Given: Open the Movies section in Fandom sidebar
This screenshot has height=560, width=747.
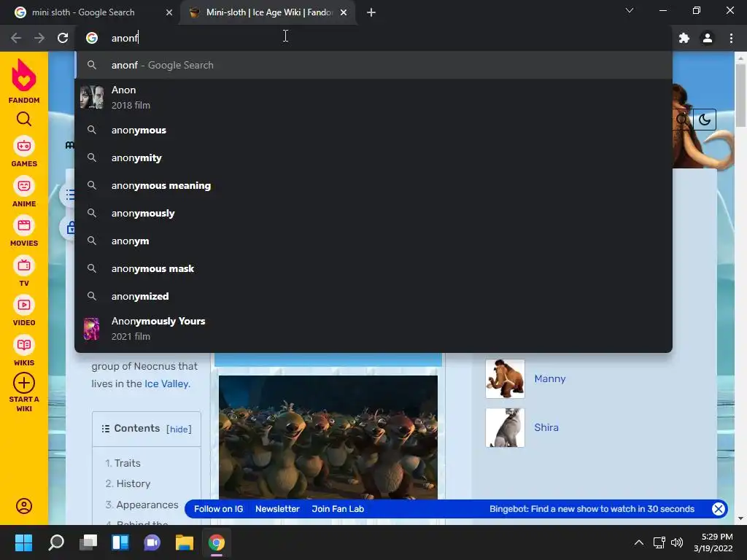Looking at the screenshot, I should (x=24, y=231).
